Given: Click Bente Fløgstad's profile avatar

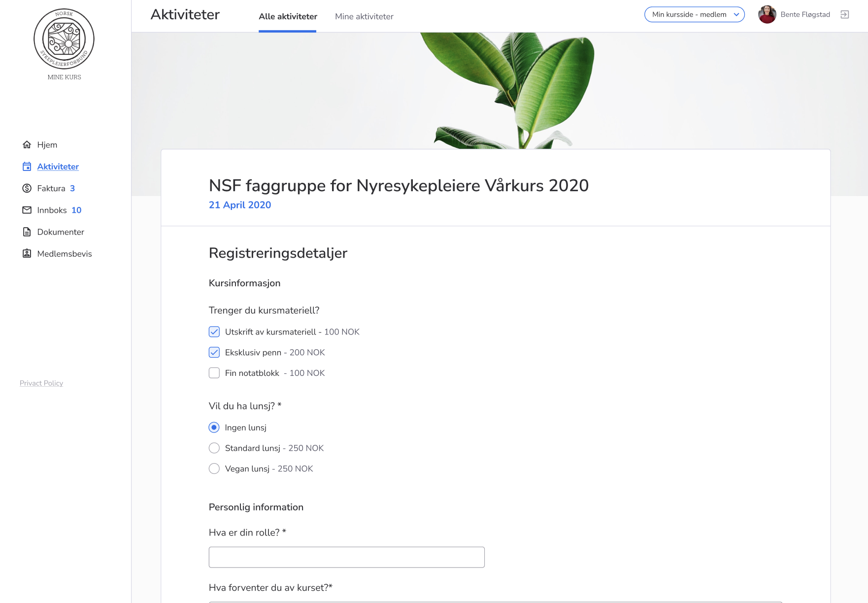Looking at the screenshot, I should (767, 14).
